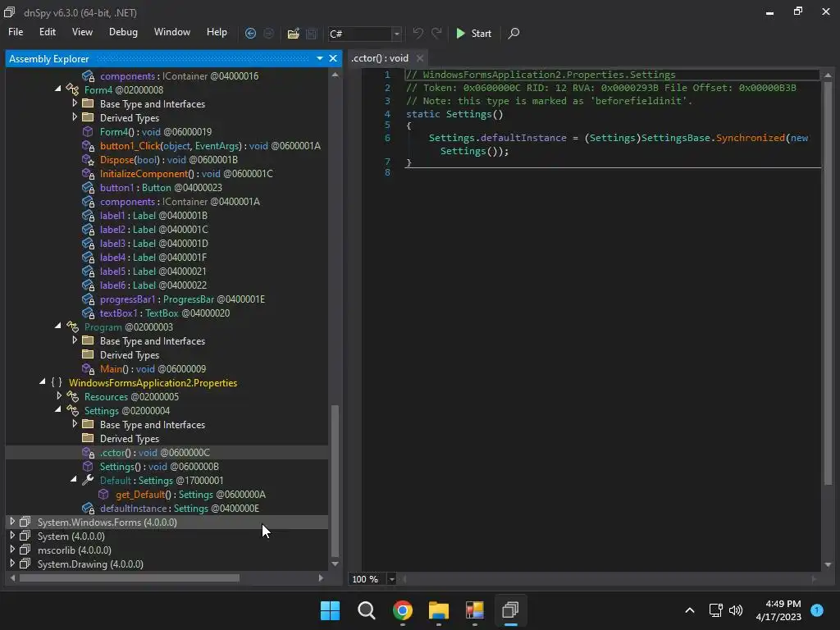
Task: Select button1 : Button field icon
Action: (88, 188)
